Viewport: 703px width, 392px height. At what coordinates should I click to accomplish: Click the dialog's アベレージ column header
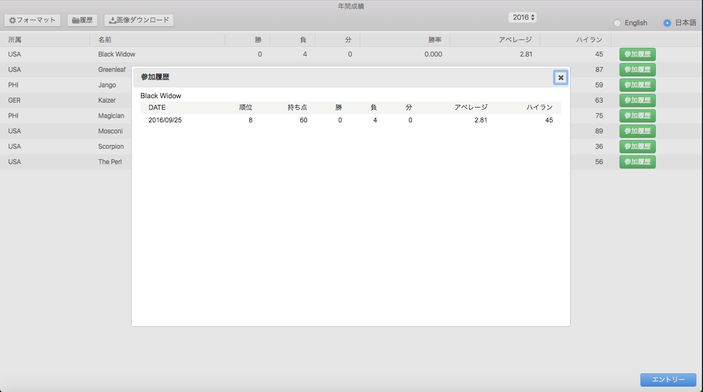tap(471, 108)
